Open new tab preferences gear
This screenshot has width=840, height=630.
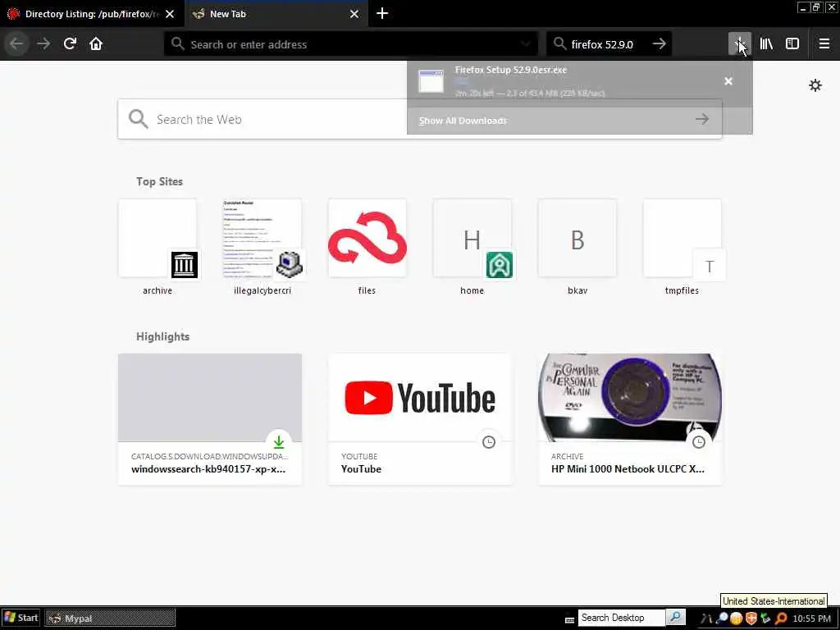[815, 85]
